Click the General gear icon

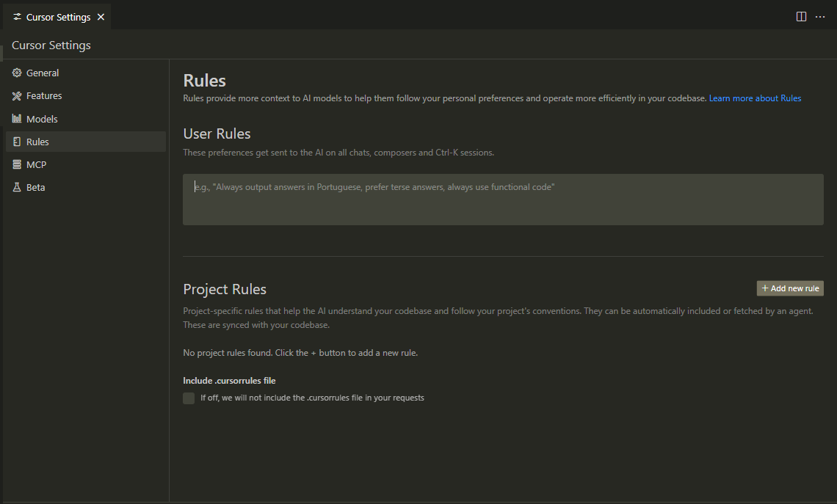coord(17,73)
